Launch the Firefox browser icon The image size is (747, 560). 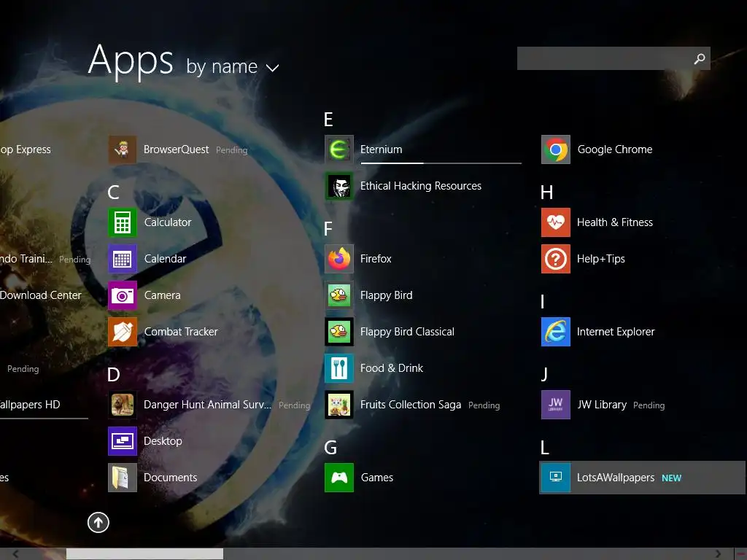click(339, 259)
